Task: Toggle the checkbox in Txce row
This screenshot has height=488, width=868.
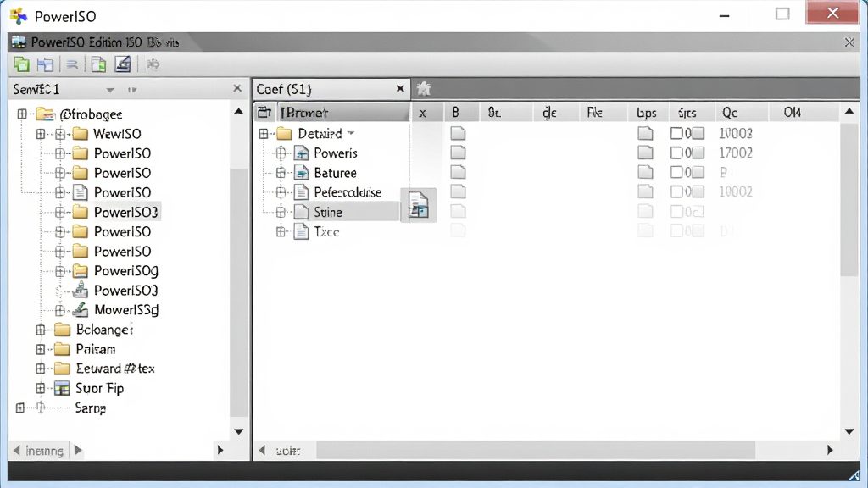Action: (x=676, y=230)
